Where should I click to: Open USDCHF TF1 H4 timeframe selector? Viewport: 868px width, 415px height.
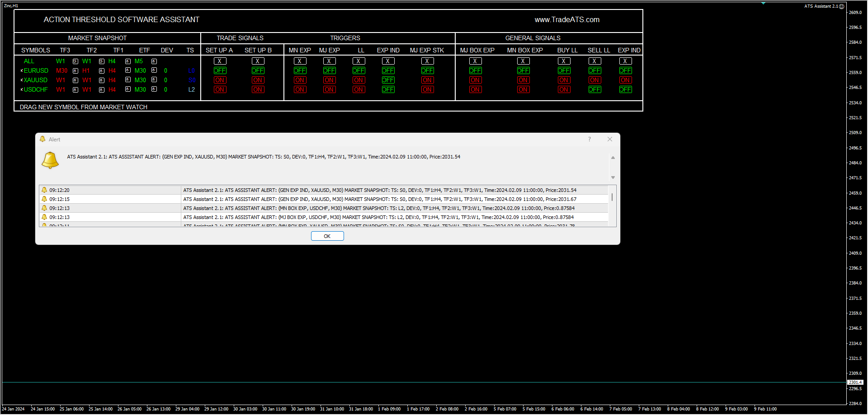coord(128,89)
